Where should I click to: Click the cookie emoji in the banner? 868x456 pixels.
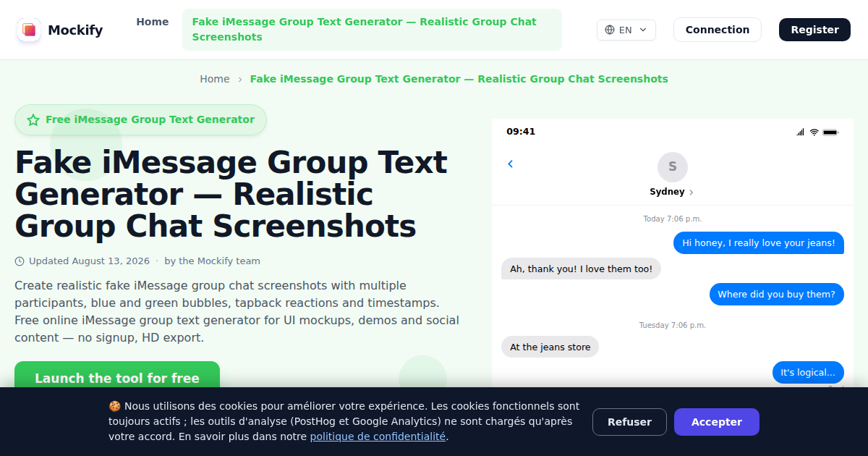click(114, 406)
